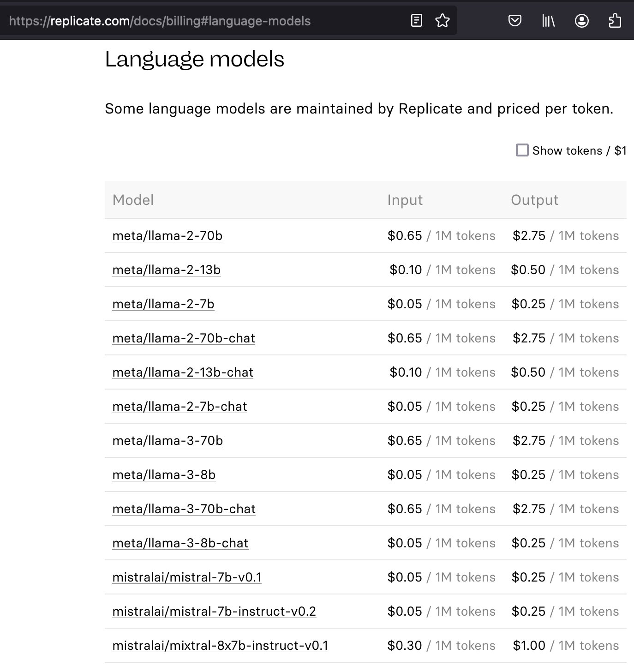
Task: Select the $0.05 input price for mistral-7b-instruct-v0.2
Action: 405,612
